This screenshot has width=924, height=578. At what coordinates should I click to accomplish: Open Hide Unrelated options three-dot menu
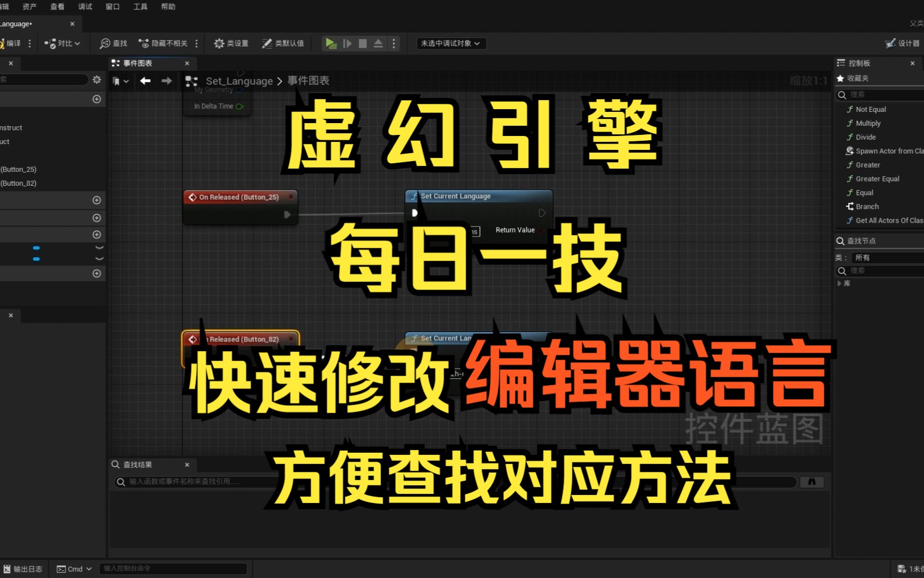coord(197,43)
